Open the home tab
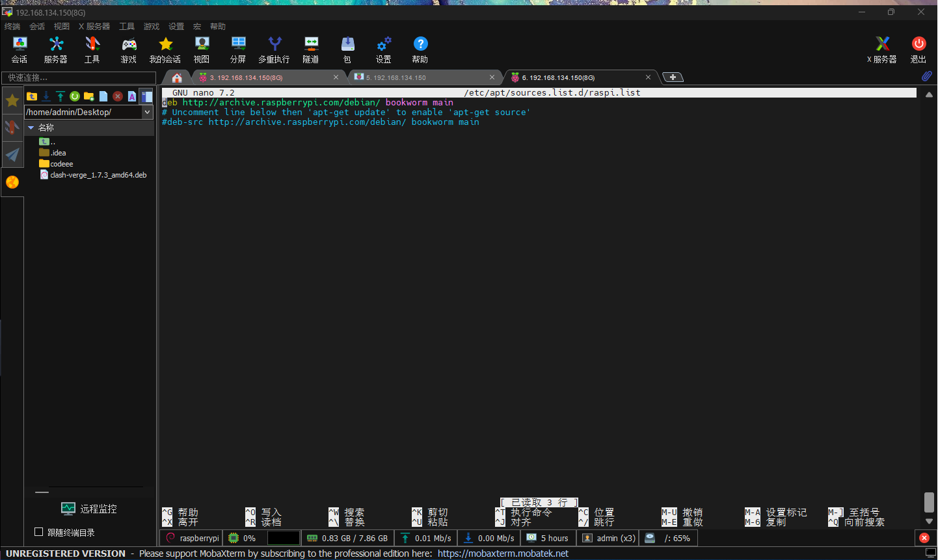 tap(177, 77)
